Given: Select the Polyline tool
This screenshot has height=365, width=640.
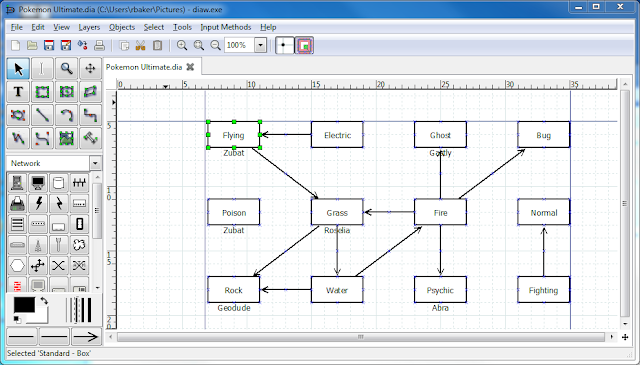Looking at the screenshot, I should point(18,138).
